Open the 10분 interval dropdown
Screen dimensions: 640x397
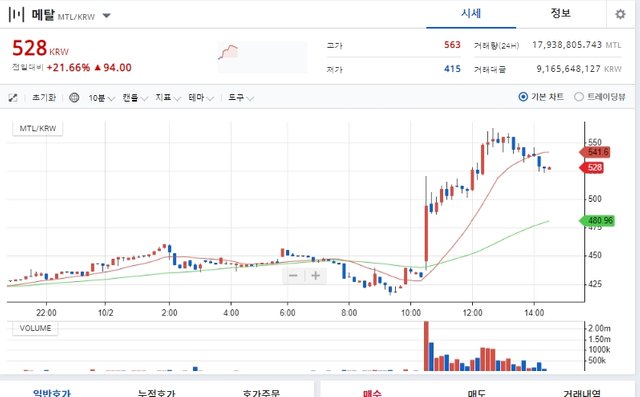101,98
